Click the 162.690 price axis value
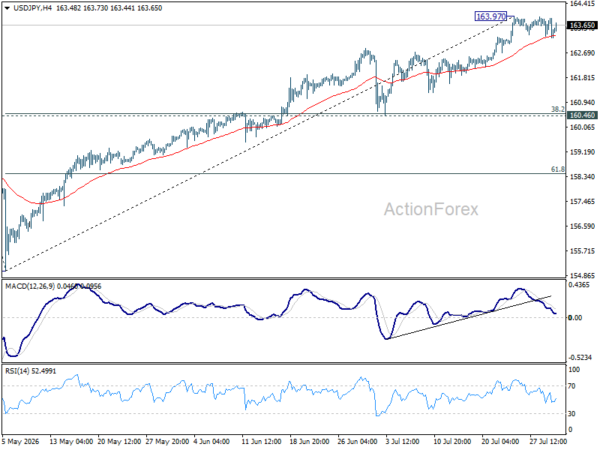The height and width of the screenshot is (450, 600). click(582, 53)
